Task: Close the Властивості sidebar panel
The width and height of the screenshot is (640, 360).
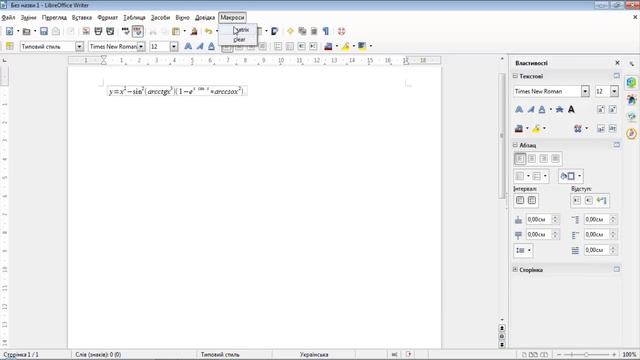Action: [617, 63]
